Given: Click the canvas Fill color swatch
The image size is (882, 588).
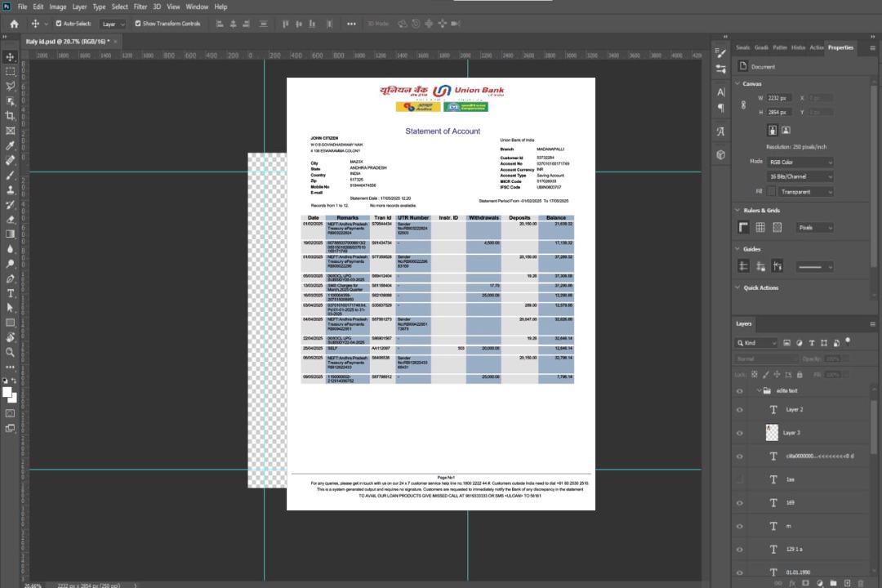Looking at the screenshot, I should [x=772, y=192].
